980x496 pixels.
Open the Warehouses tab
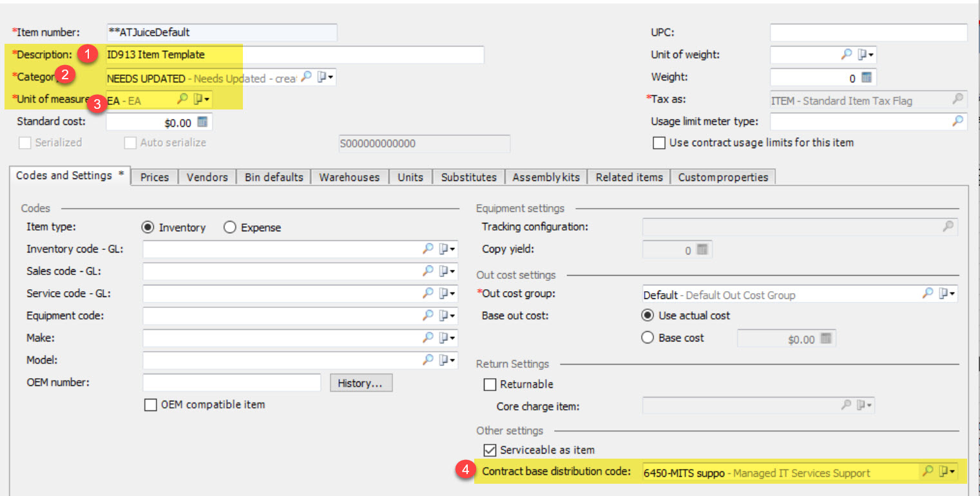pyautogui.click(x=349, y=177)
